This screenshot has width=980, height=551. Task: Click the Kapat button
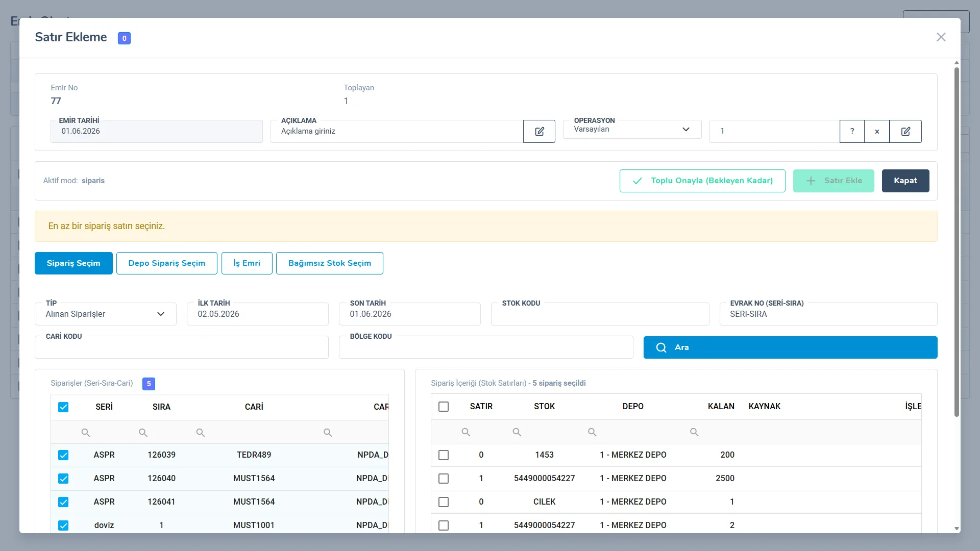tap(905, 181)
